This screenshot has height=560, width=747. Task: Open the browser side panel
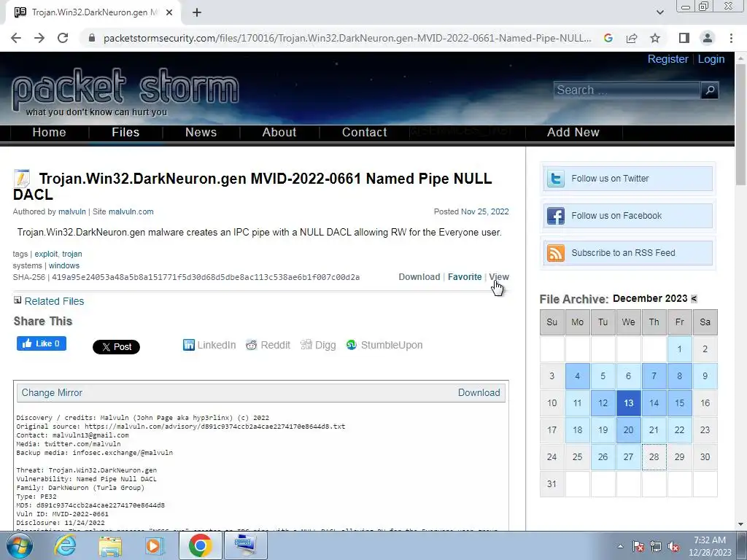pos(684,38)
